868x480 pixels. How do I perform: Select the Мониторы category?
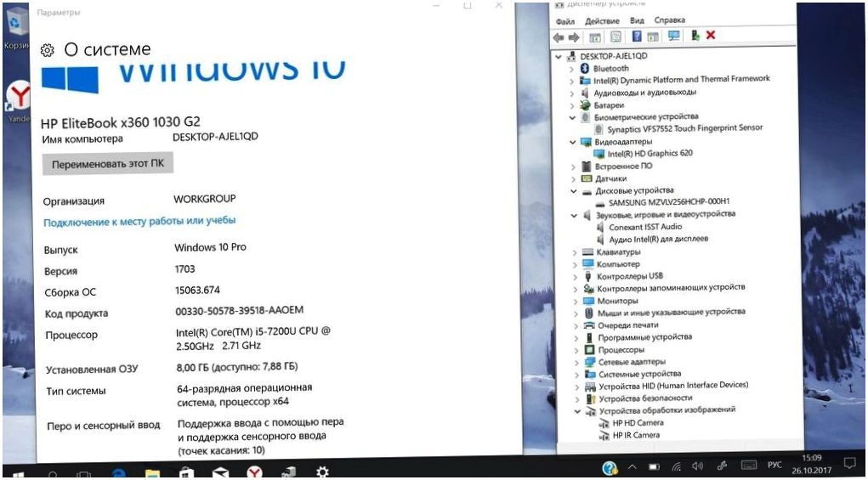pos(618,302)
